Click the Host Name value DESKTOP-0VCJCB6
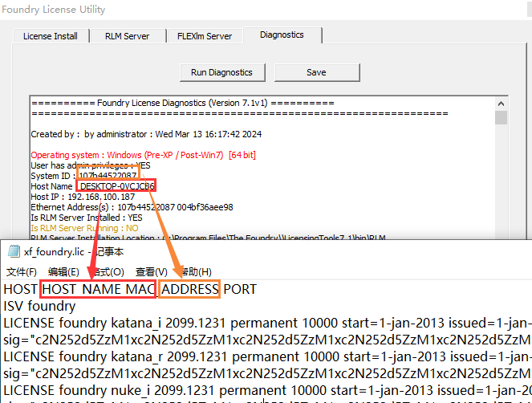The width and height of the screenshot is (532, 403). 117,186
